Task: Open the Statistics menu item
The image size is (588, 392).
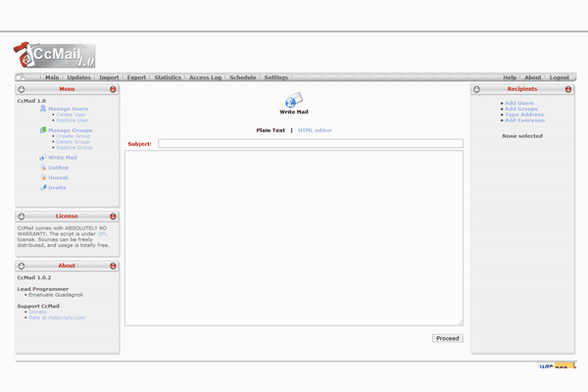Action: (168, 76)
